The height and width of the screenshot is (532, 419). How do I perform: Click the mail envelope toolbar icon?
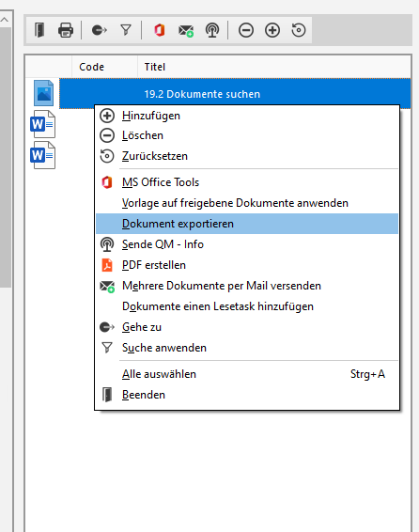186,30
